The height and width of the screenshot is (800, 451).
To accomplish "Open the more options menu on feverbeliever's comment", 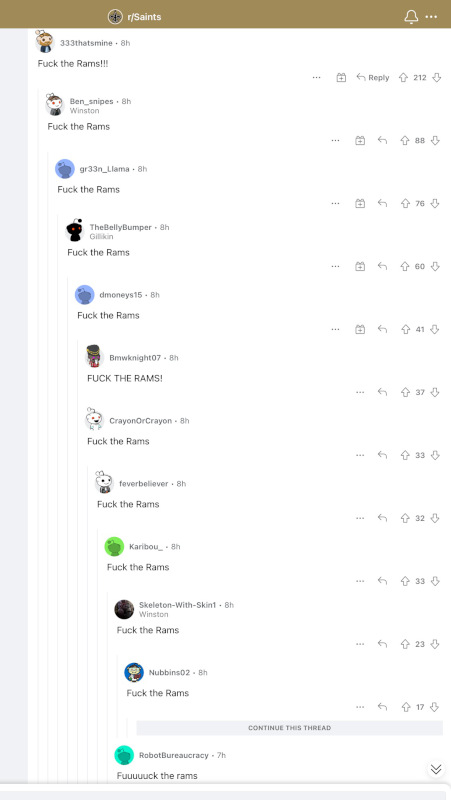I will (360, 518).
